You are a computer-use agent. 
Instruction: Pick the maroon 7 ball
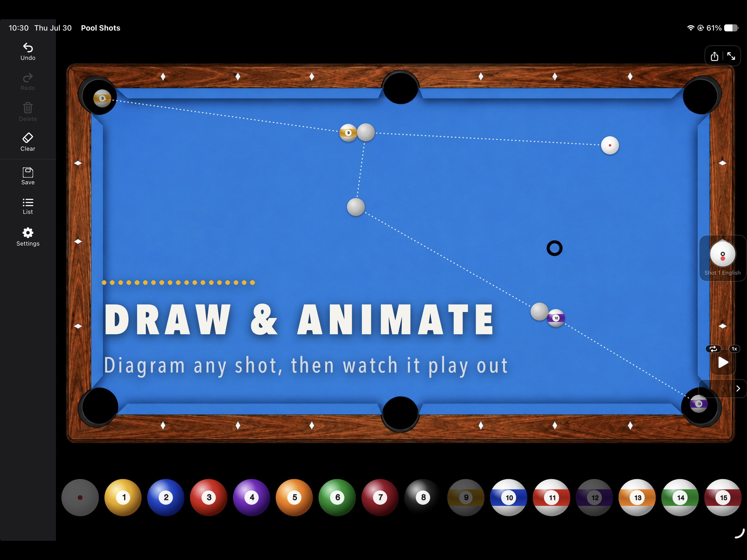click(x=380, y=497)
